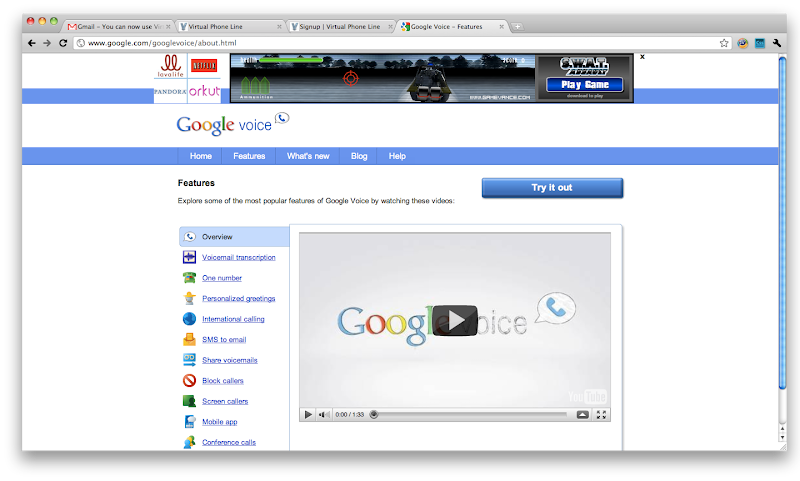Click the Conference calls icon
The height and width of the screenshot is (481, 800).
[189, 442]
